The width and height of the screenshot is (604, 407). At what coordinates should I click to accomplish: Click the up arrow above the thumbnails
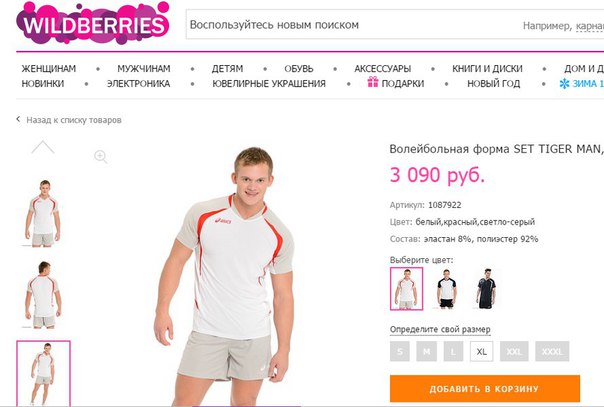click(43, 147)
